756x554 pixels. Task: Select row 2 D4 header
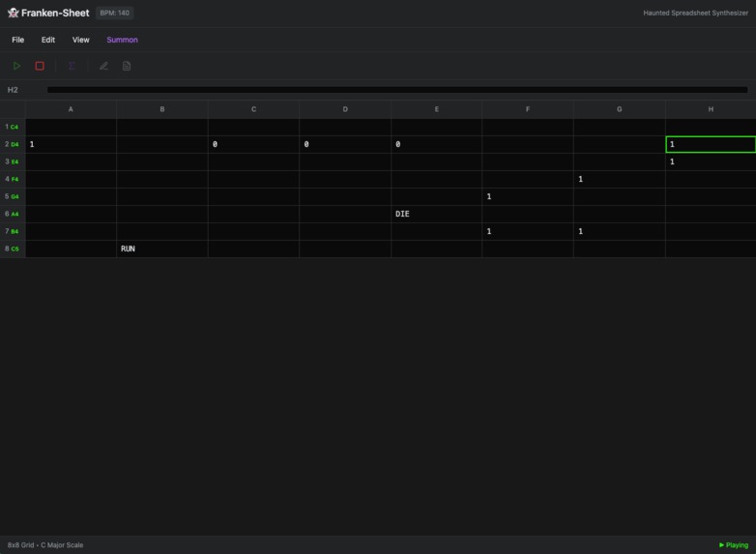(13, 145)
